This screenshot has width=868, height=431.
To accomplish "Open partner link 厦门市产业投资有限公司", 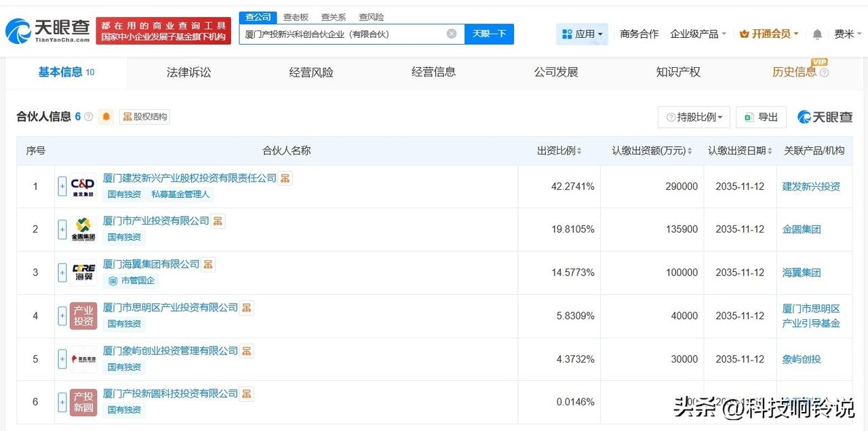I will [156, 221].
